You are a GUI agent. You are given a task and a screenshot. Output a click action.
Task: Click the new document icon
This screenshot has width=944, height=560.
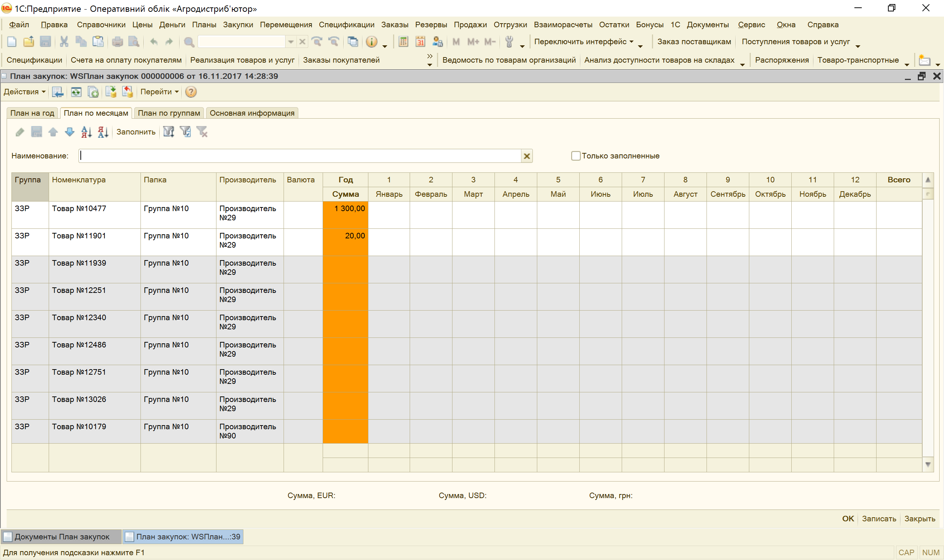coord(12,42)
